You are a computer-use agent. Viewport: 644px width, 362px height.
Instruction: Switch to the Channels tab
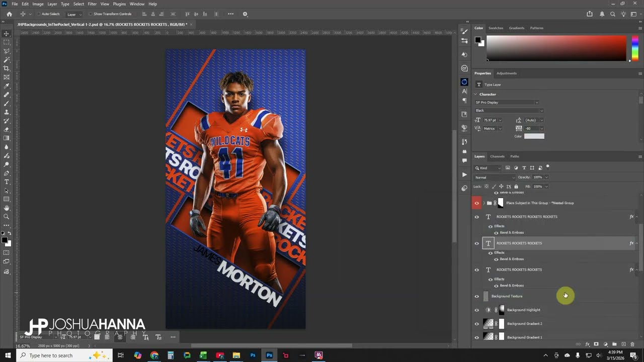[497, 156]
